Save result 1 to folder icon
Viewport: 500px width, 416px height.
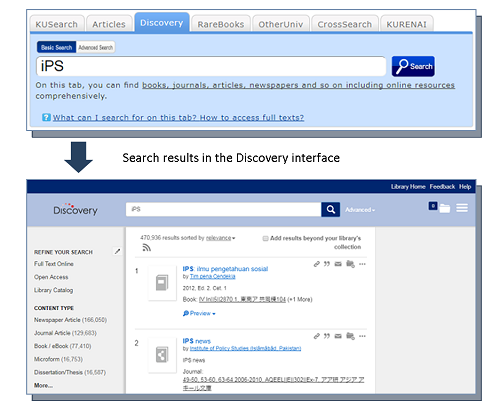[350, 264]
